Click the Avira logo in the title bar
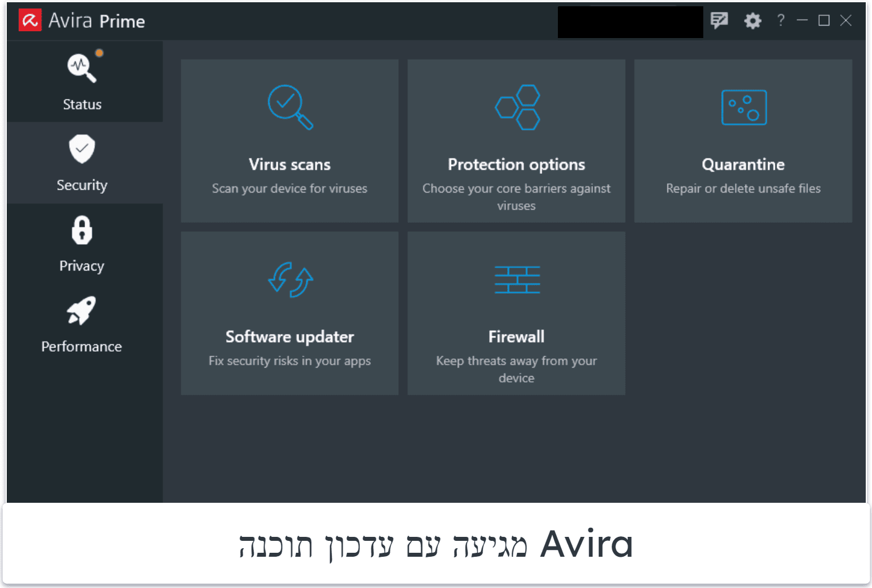The width and height of the screenshot is (872, 588). click(30, 20)
